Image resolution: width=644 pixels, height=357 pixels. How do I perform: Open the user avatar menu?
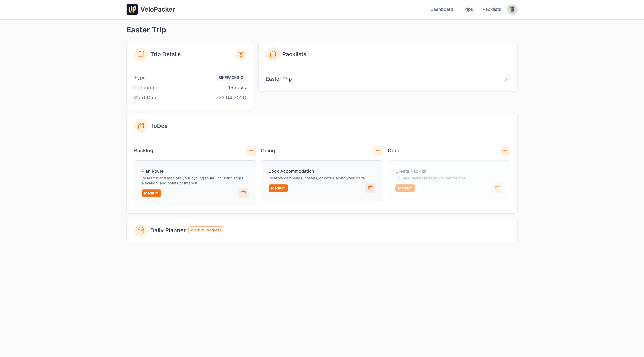click(x=512, y=10)
